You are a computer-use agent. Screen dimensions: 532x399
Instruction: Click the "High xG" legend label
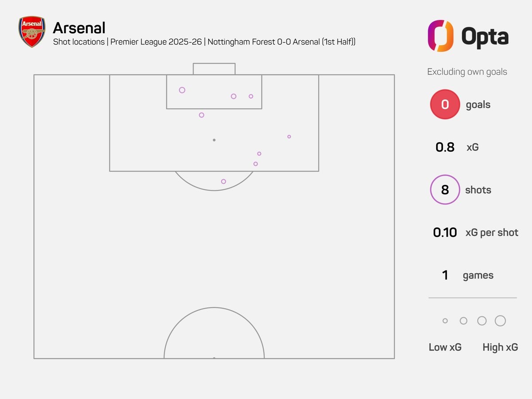point(500,347)
